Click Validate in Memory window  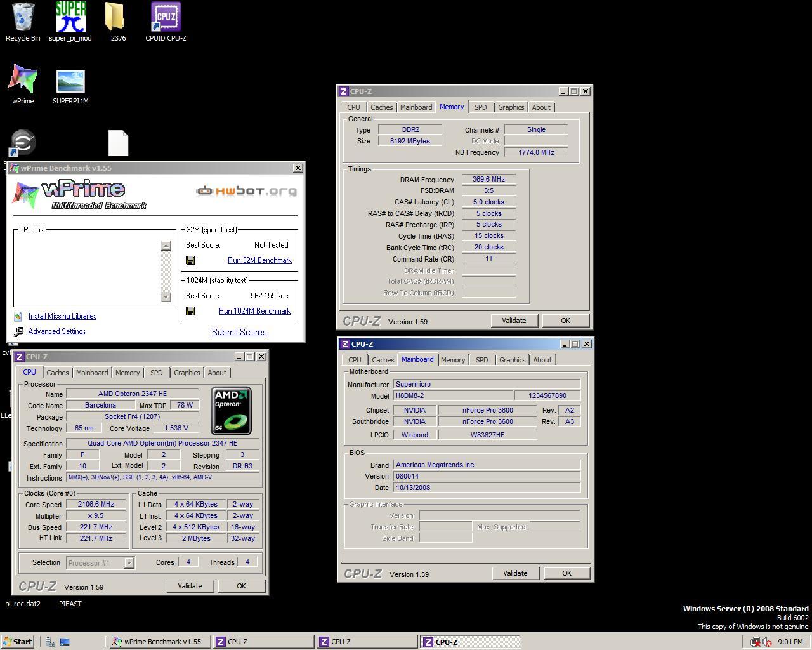[x=514, y=321]
